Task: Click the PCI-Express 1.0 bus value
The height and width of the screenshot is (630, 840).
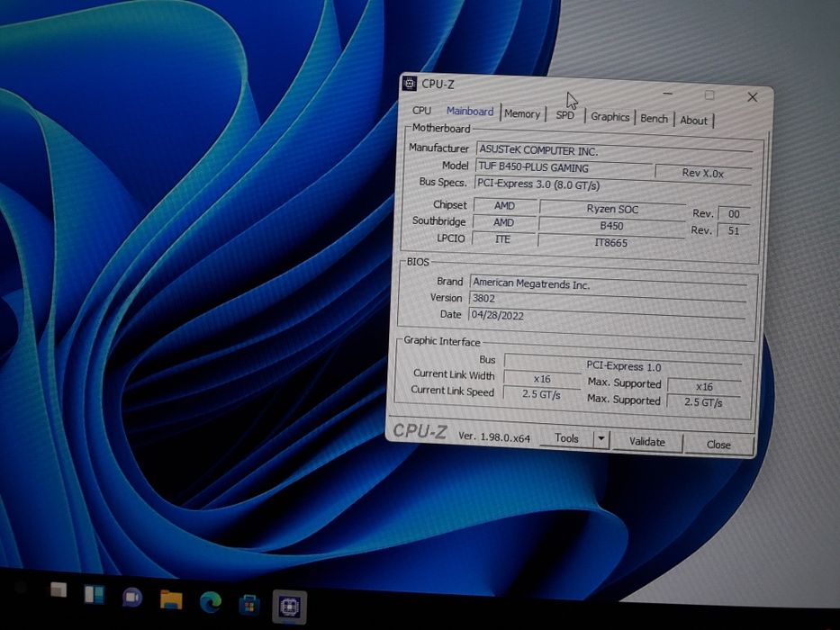Action: (x=624, y=366)
